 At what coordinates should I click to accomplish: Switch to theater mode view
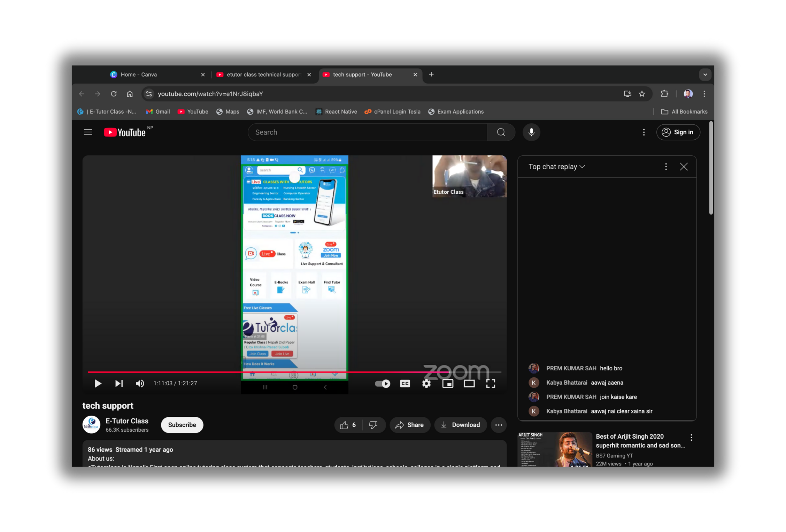469,384
